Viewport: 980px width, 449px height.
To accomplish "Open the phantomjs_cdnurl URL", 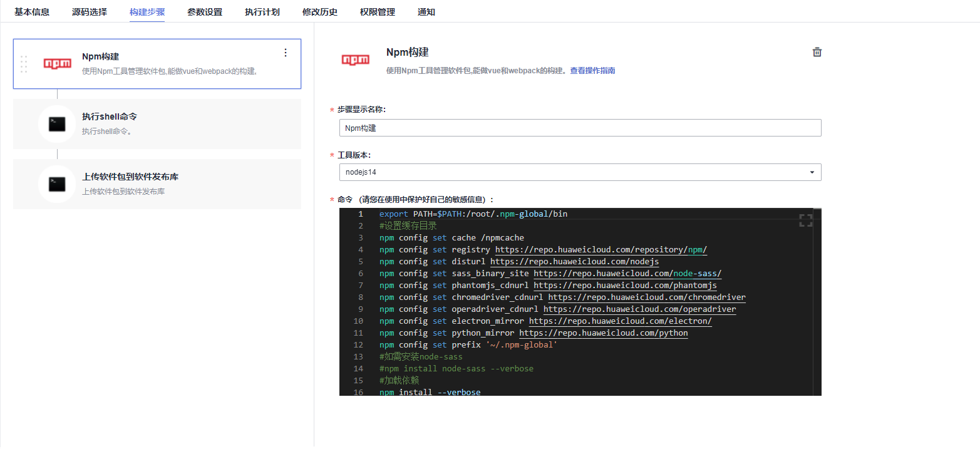I will tap(625, 286).
